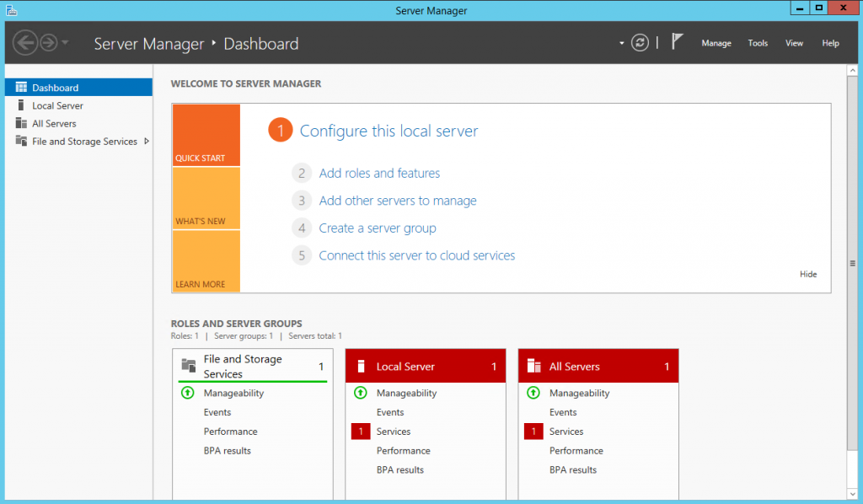Viewport: 863px width, 504px height.
Task: Click Connect this server to cloud services
Action: pyautogui.click(x=416, y=255)
